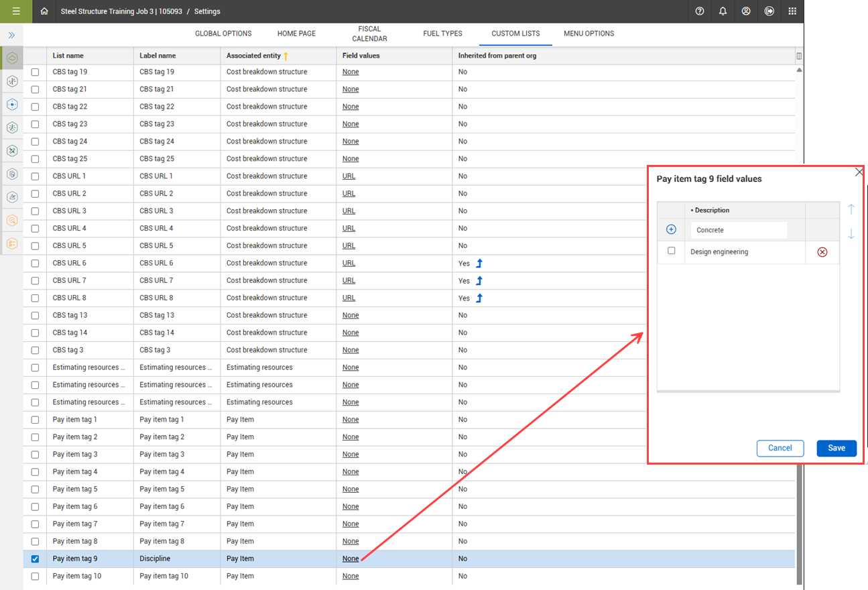
Task: Close the Pay item tag 9 field values dialog
Action: (859, 172)
